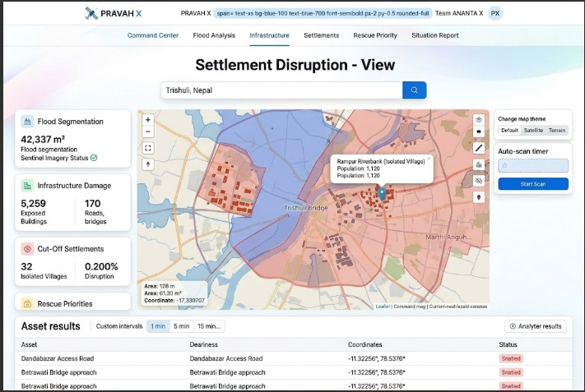585x392 pixels.
Task: Click the Start Scan button
Action: (533, 184)
